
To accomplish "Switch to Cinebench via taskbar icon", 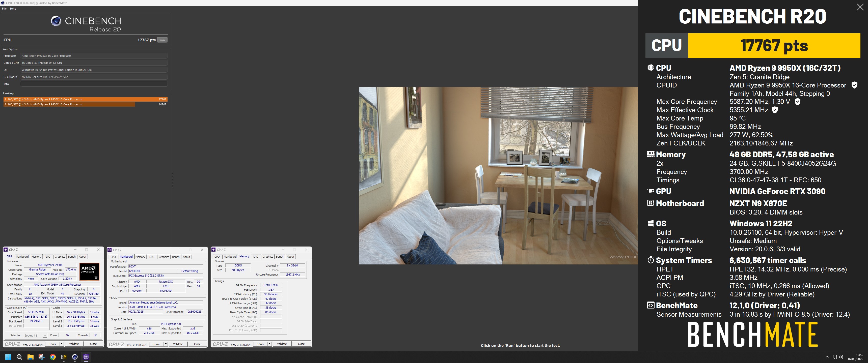I will (x=75, y=357).
